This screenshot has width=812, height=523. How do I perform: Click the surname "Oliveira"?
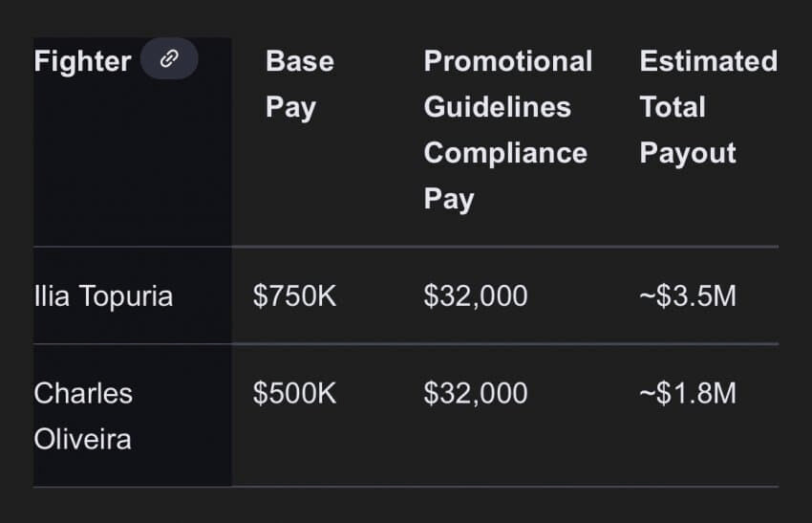[x=82, y=440]
